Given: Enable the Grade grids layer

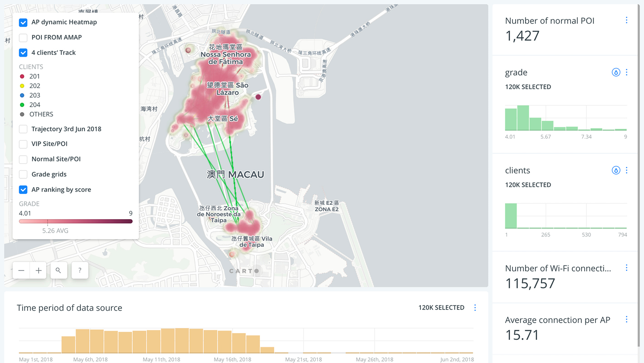Looking at the screenshot, I should [x=23, y=175].
